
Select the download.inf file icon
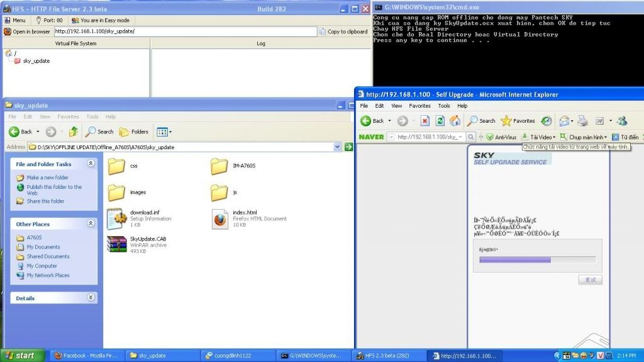point(117,218)
